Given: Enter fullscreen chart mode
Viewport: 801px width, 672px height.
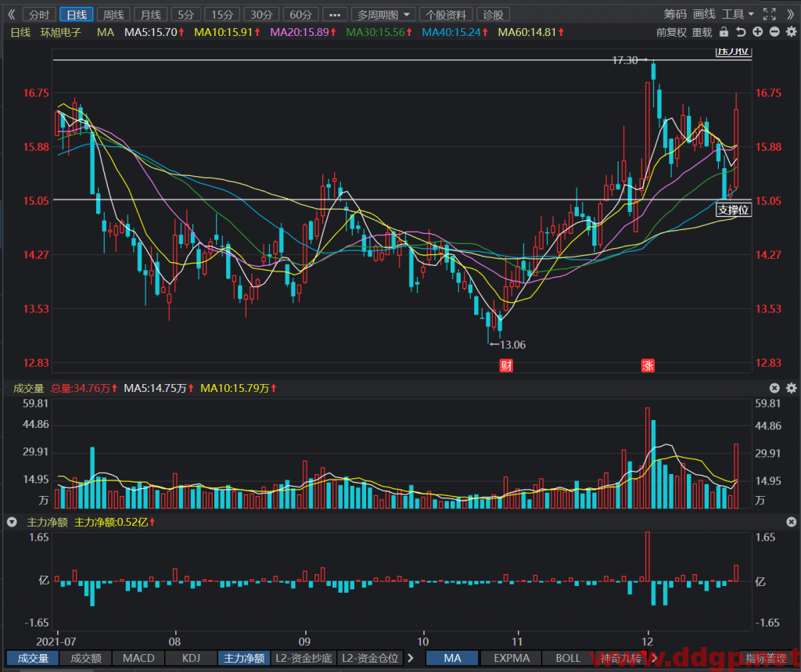Looking at the screenshot, I should (770, 14).
